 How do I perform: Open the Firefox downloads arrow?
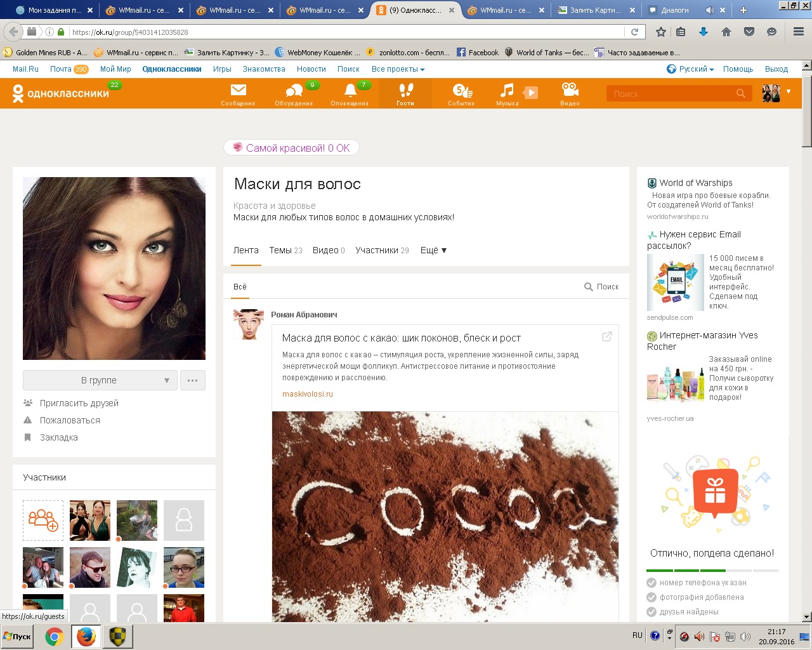click(704, 32)
